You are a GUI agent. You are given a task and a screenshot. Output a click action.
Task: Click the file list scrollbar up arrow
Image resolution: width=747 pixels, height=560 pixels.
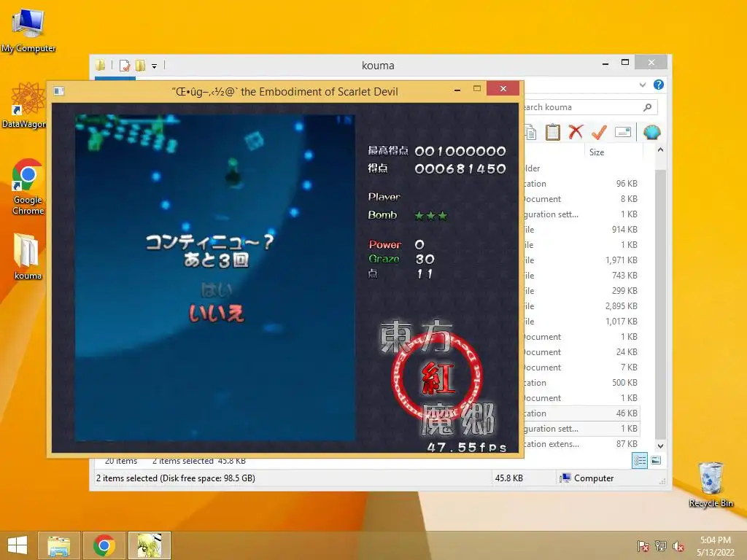[x=660, y=150]
